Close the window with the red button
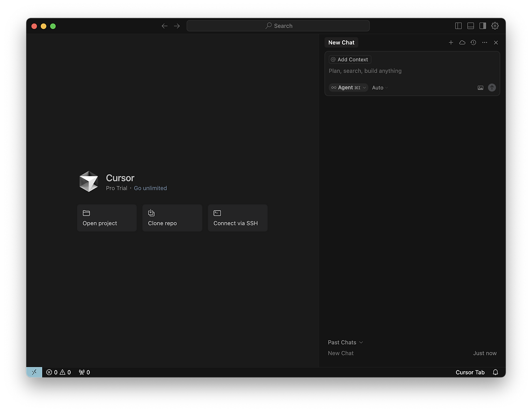This screenshot has width=532, height=412. (x=34, y=26)
